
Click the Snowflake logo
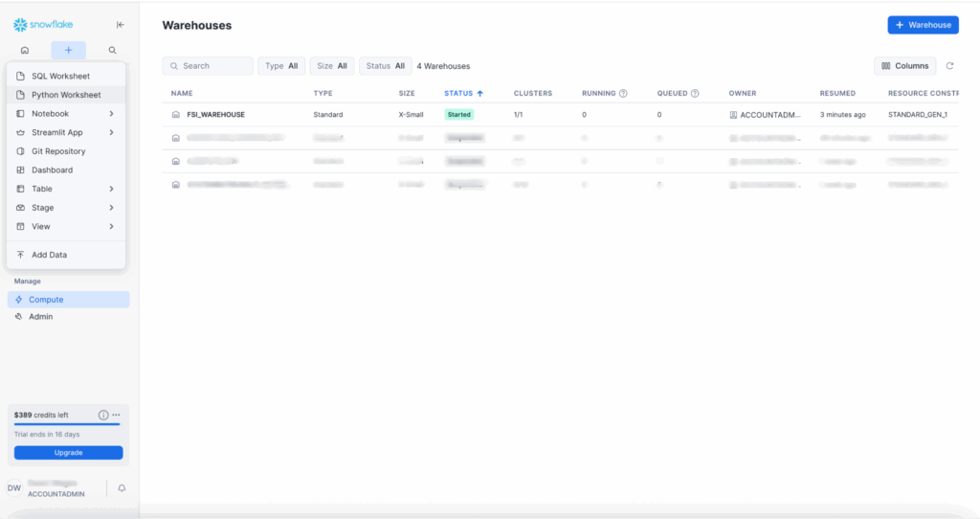43,24
